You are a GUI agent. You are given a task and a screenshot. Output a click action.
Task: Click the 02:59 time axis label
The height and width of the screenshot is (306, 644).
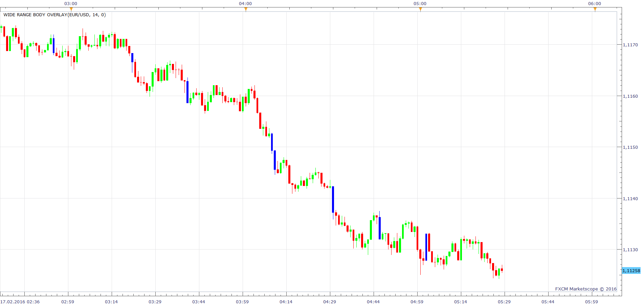68,302
